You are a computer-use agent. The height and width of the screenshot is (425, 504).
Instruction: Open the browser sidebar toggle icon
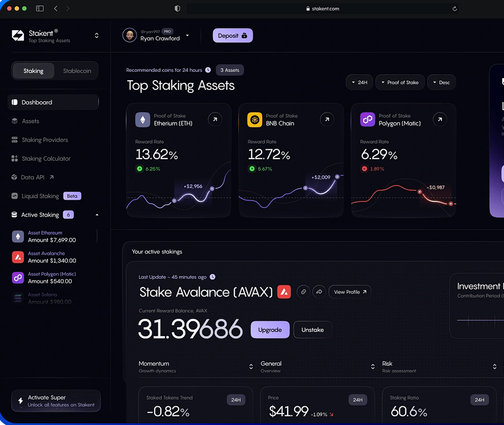pyautogui.click(x=40, y=8)
